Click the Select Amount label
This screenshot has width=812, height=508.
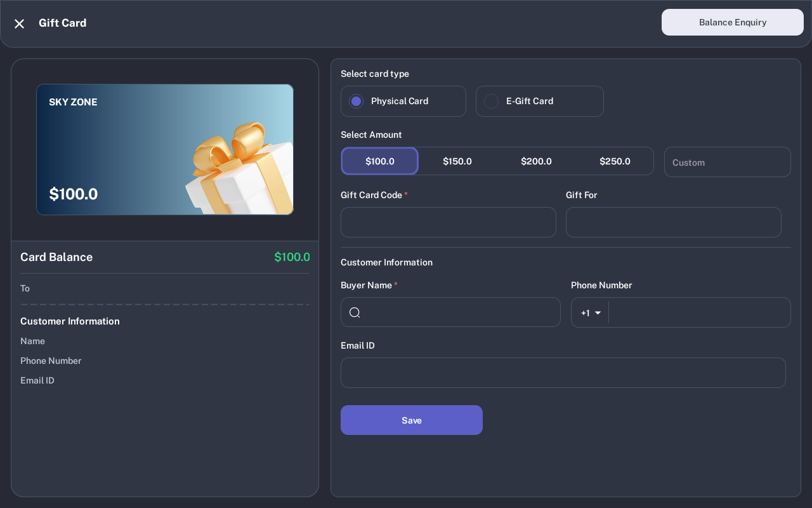(x=371, y=135)
